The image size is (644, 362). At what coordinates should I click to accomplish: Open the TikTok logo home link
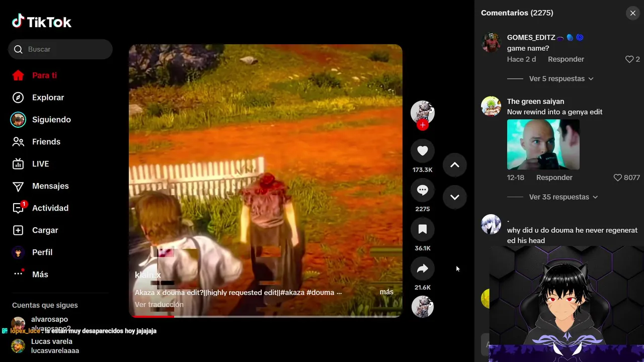[x=42, y=21]
